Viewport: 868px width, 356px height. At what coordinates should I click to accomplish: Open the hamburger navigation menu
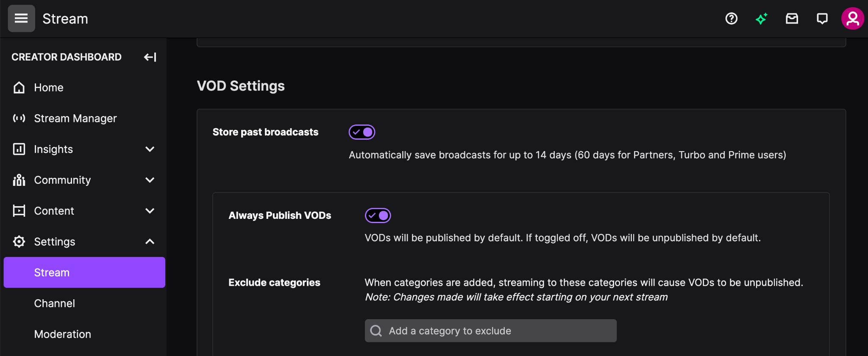click(21, 19)
